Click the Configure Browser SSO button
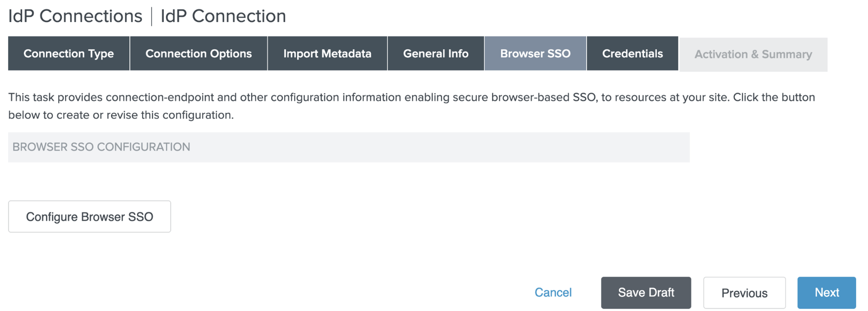Viewport: 868px width, 311px height. pyautogui.click(x=90, y=217)
